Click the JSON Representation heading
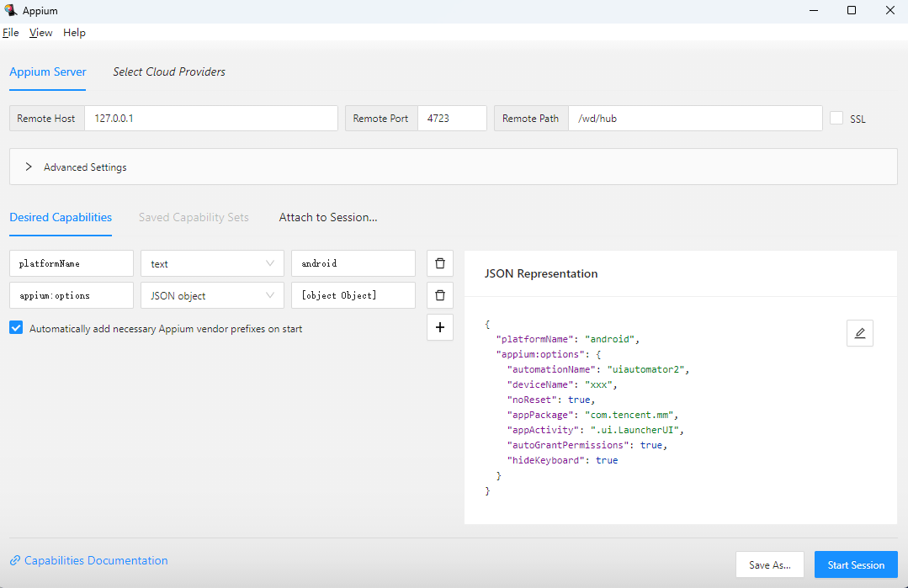The width and height of the screenshot is (908, 588). pos(541,273)
